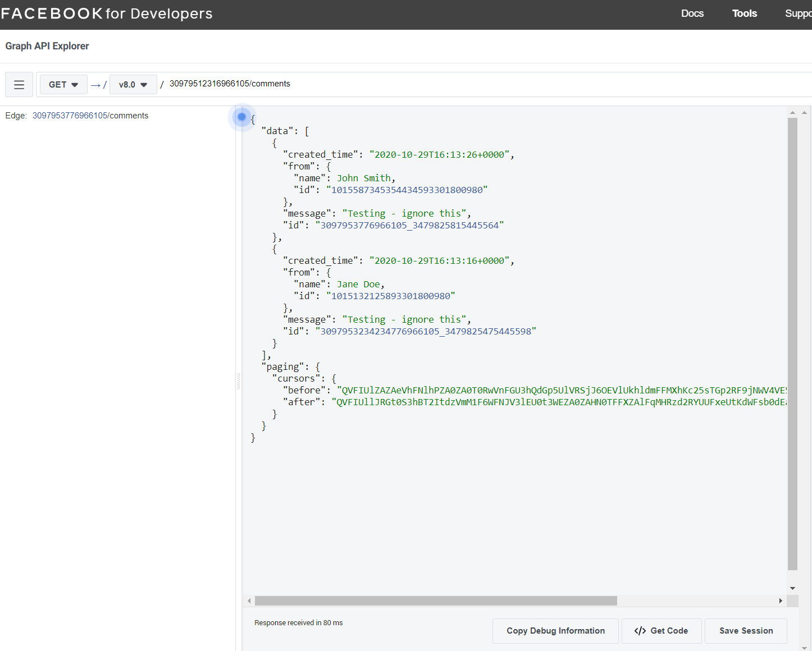Click the Facebook for Developers logo
812x651 pixels.
tap(107, 13)
